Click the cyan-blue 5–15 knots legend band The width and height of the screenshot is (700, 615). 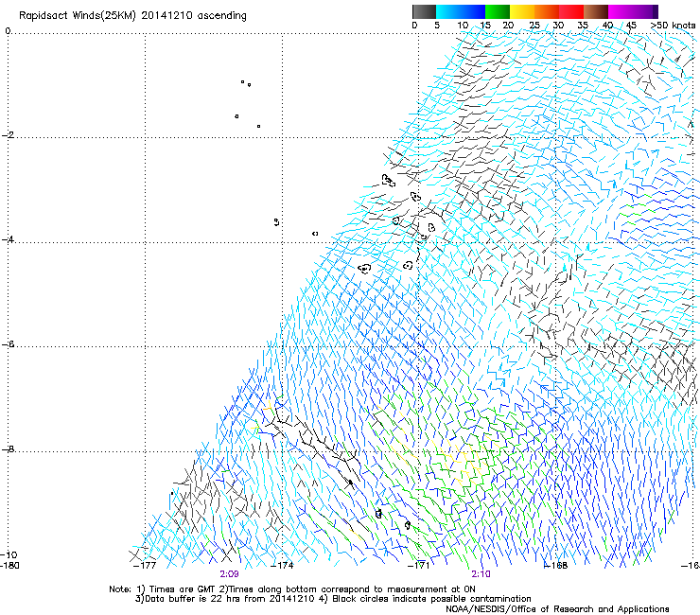coord(461,11)
